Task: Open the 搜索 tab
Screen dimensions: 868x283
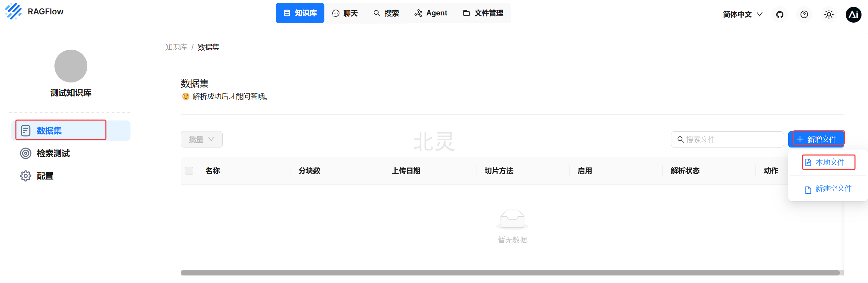Action: (x=386, y=13)
